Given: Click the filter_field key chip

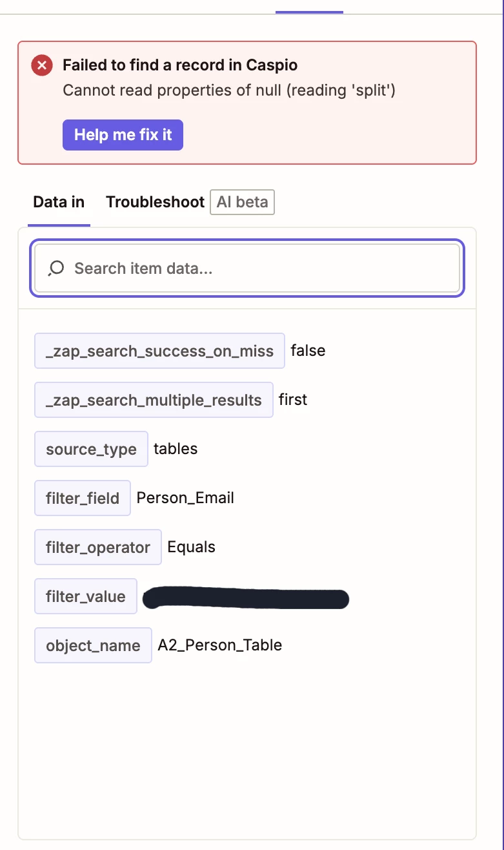Looking at the screenshot, I should coord(83,498).
